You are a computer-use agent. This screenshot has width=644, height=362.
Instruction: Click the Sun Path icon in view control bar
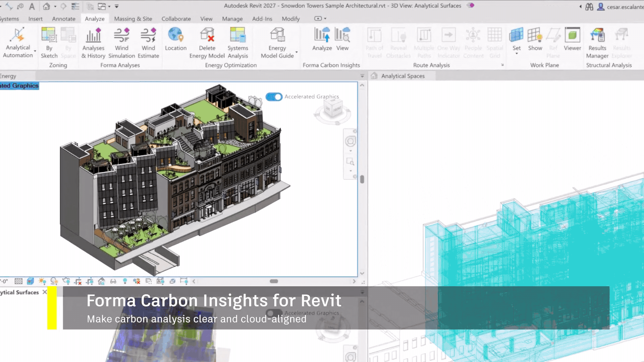[x=42, y=281]
